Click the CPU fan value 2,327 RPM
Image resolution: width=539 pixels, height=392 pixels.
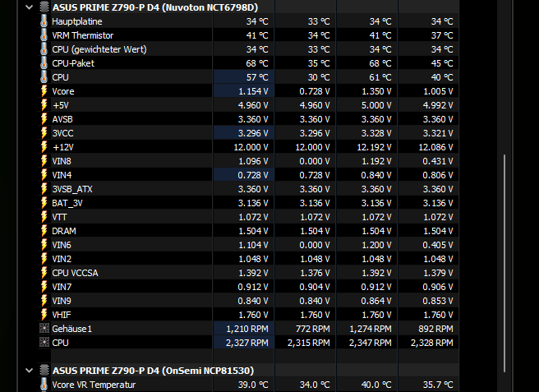(x=247, y=343)
